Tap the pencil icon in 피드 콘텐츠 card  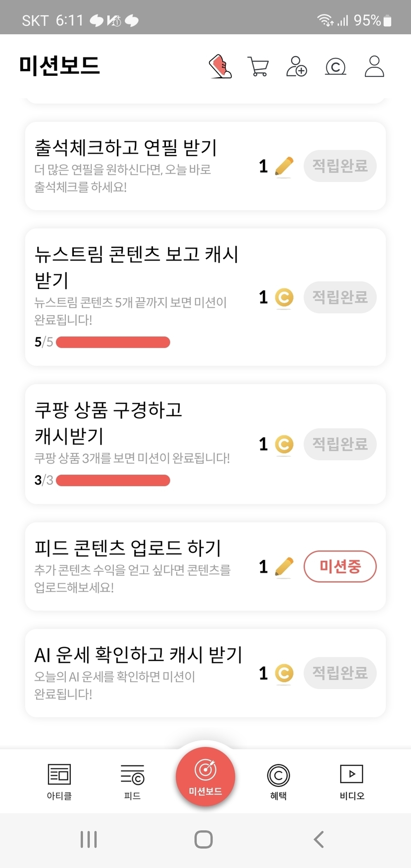[284, 567]
